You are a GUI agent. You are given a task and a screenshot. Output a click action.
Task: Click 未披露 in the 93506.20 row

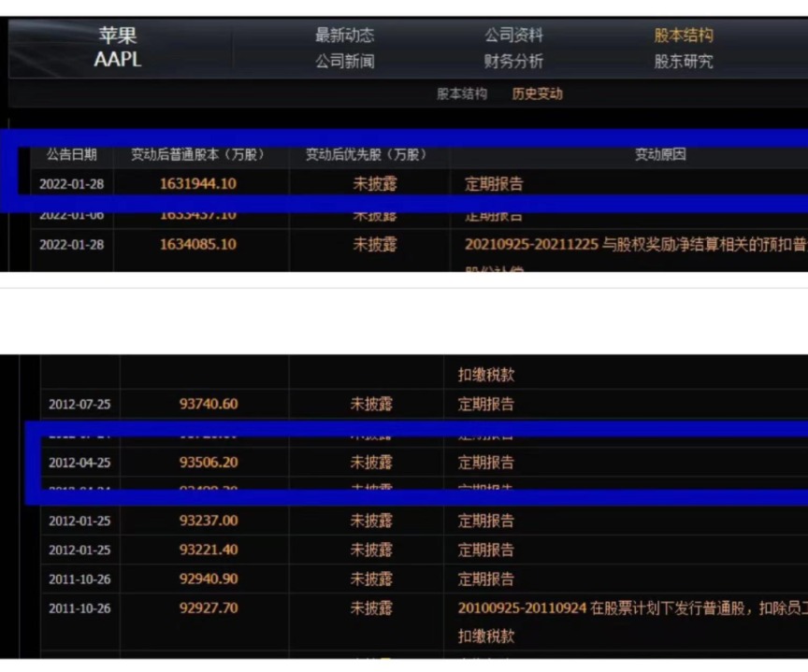click(x=371, y=462)
